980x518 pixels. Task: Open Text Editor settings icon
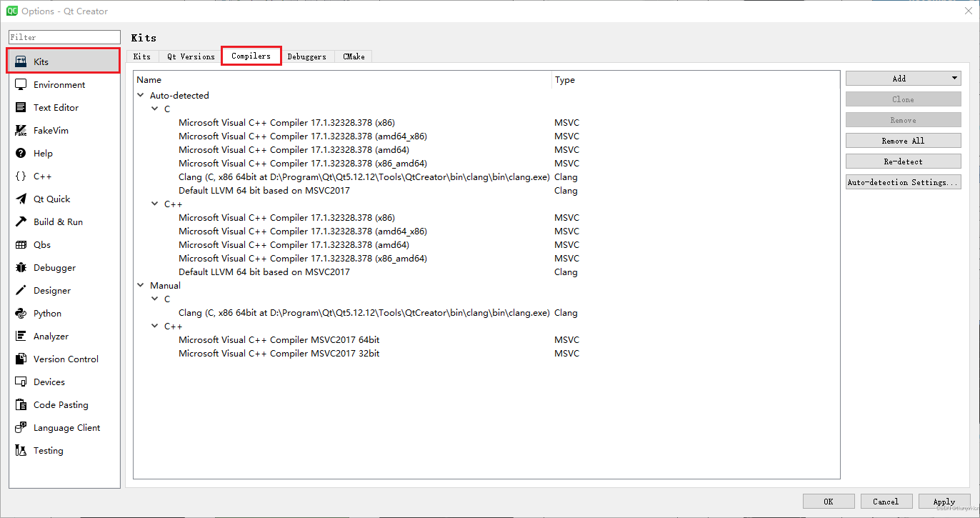(21, 108)
